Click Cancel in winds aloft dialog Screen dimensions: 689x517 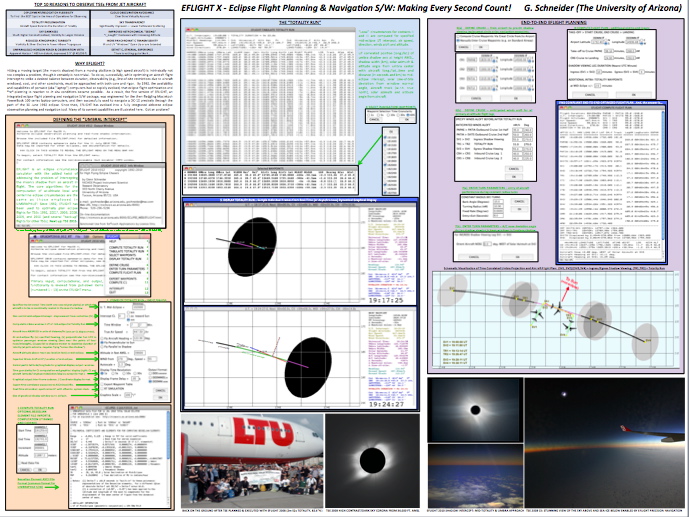[514, 169]
